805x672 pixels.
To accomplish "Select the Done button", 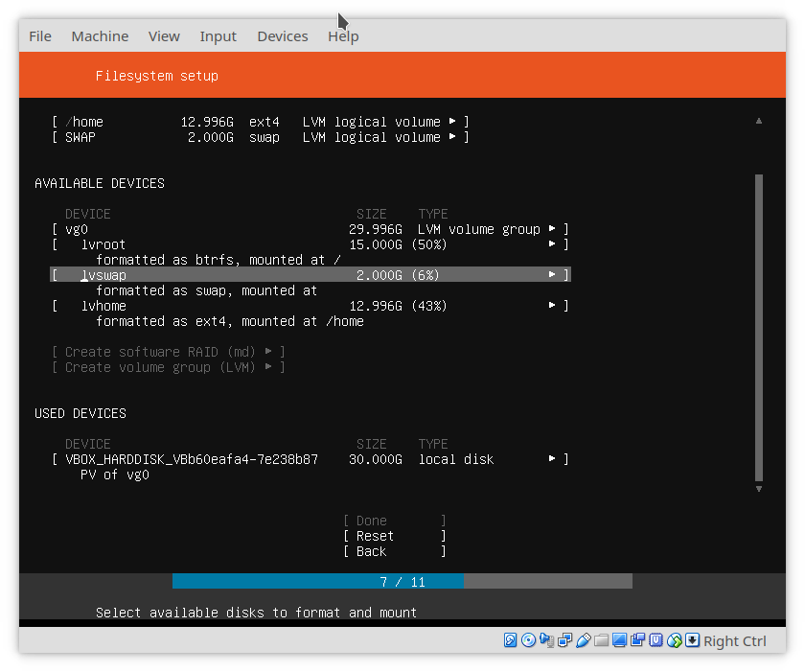I will click(x=394, y=521).
